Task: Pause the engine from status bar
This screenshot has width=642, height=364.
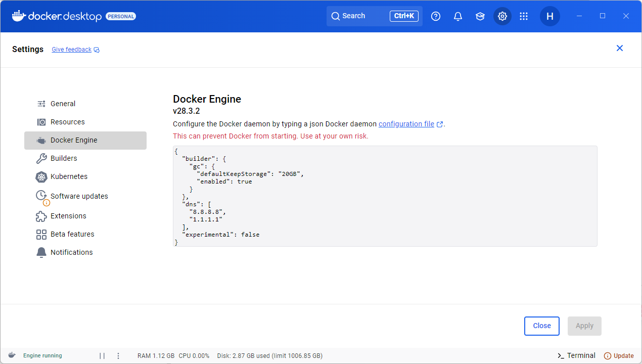Action: coord(102,356)
